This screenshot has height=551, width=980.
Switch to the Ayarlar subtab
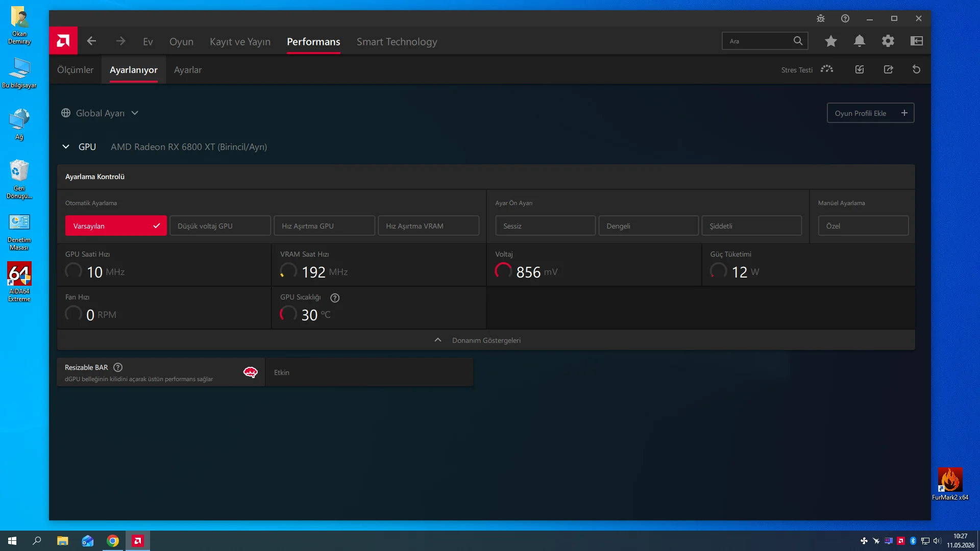tap(188, 70)
